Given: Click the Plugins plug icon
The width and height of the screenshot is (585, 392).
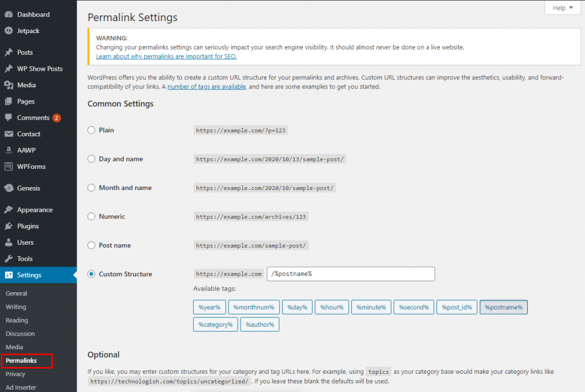Looking at the screenshot, I should coord(9,226).
